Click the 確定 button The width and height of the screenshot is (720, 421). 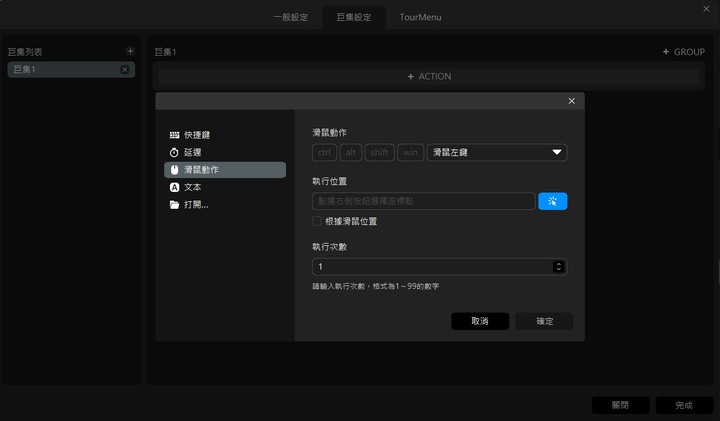click(x=544, y=321)
